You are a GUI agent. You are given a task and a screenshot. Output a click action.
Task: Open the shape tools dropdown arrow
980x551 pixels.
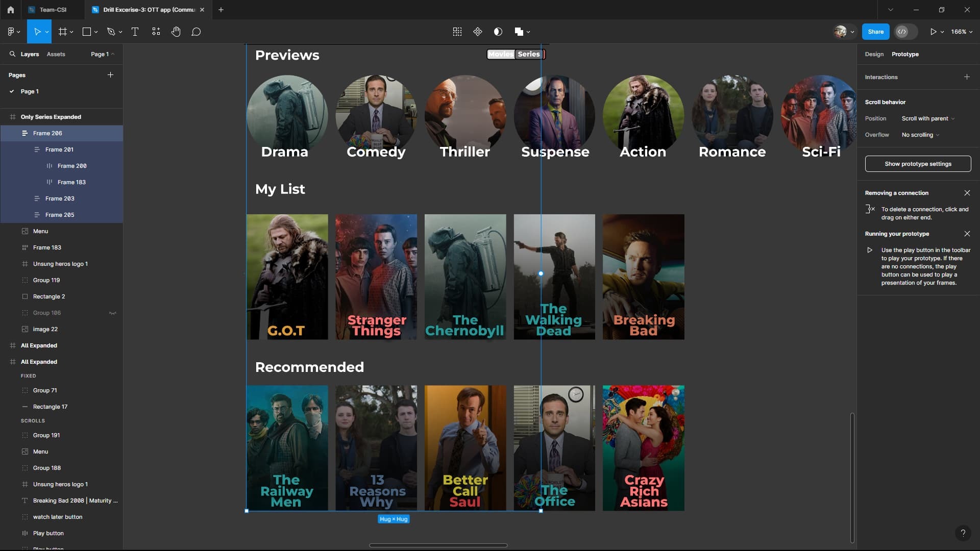(x=96, y=32)
